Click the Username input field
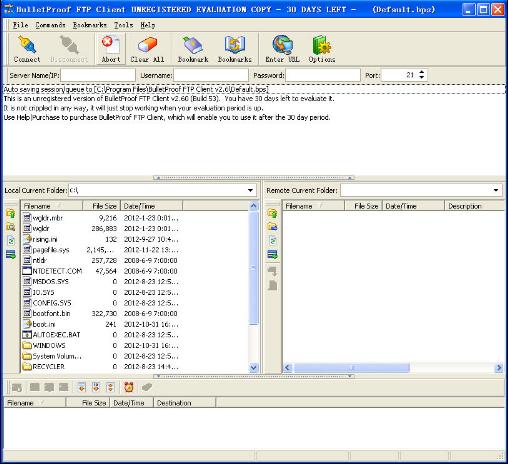This screenshot has width=508, height=464. (211, 75)
